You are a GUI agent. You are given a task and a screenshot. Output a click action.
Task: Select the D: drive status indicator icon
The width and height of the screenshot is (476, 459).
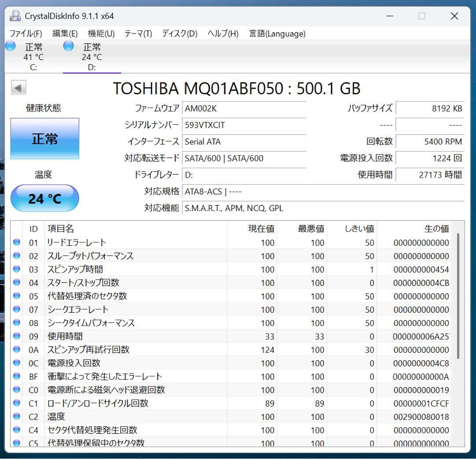pyautogui.click(x=68, y=45)
